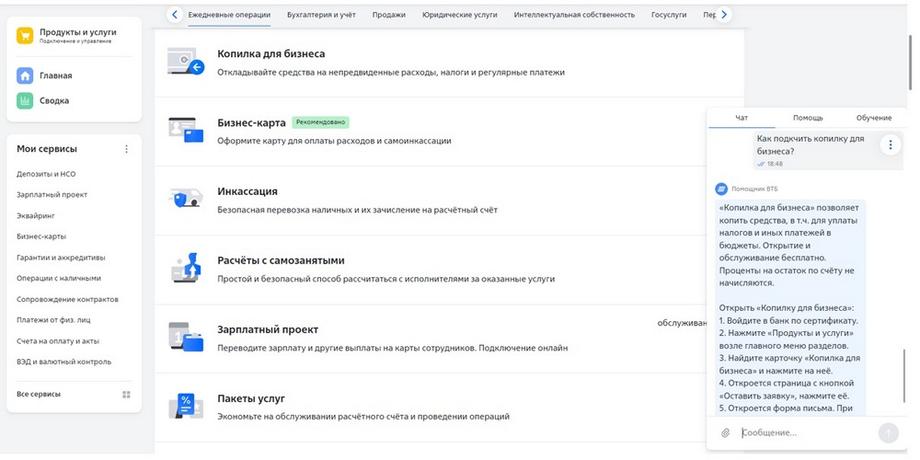Open Мои сервисы three-dot menu

point(126,149)
